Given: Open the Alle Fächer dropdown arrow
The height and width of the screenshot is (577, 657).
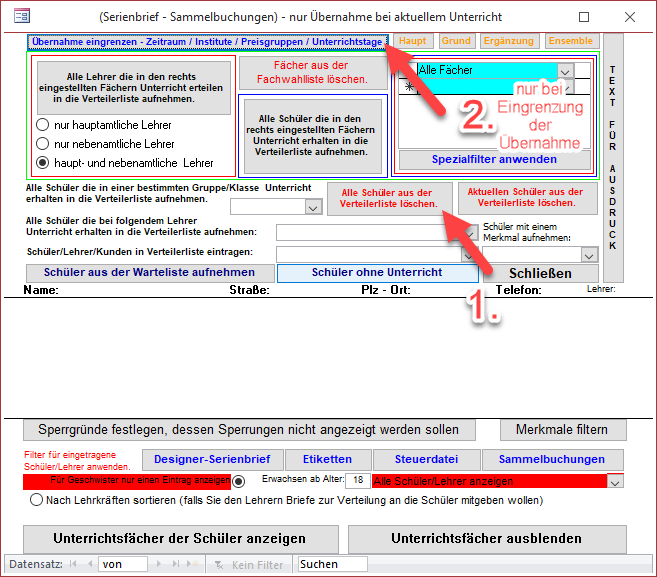Looking at the screenshot, I should point(565,71).
